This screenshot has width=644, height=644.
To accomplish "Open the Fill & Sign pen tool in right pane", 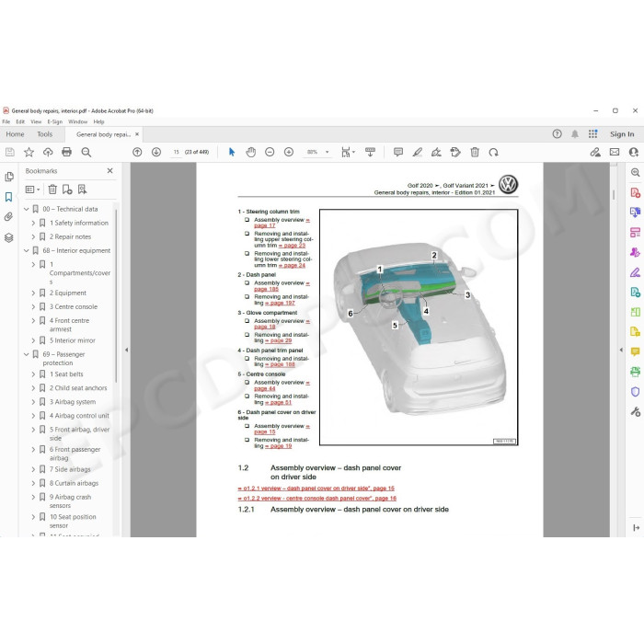I will click(x=636, y=272).
